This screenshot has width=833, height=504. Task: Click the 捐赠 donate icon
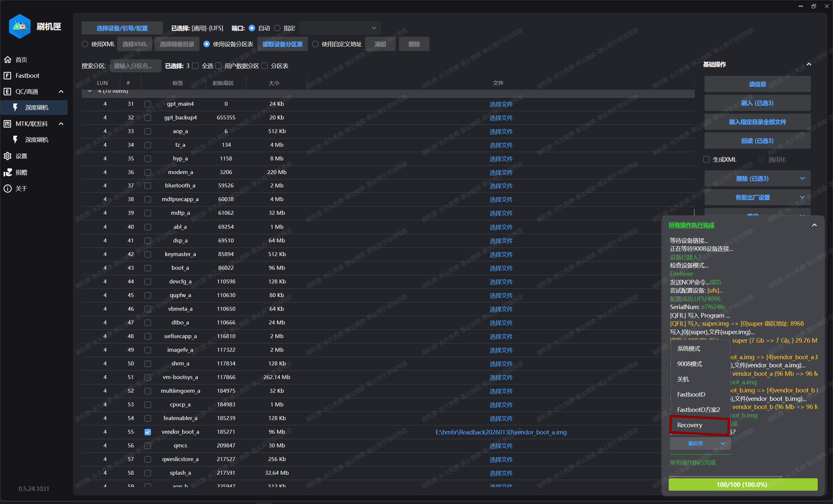click(7, 172)
